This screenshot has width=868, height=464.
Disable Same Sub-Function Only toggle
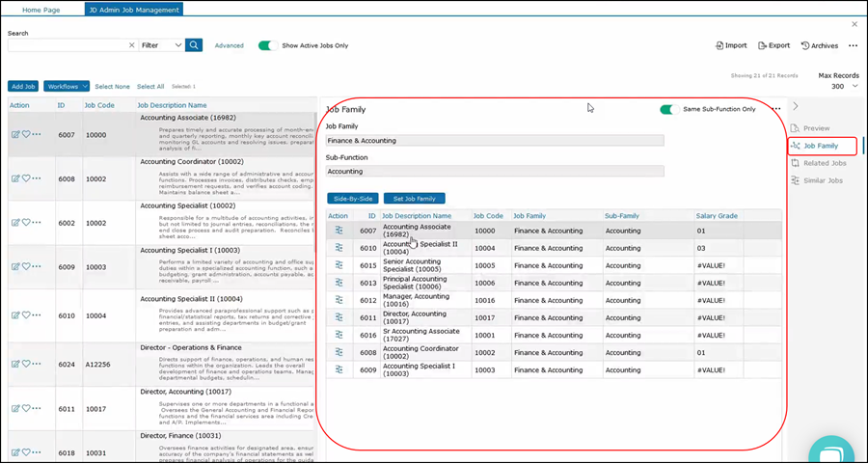[x=667, y=109]
